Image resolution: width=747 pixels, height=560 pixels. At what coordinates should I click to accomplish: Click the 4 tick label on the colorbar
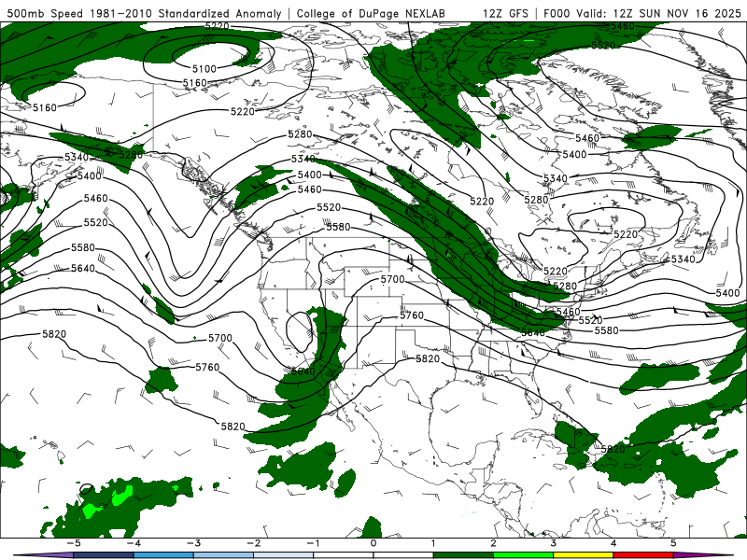click(x=613, y=543)
